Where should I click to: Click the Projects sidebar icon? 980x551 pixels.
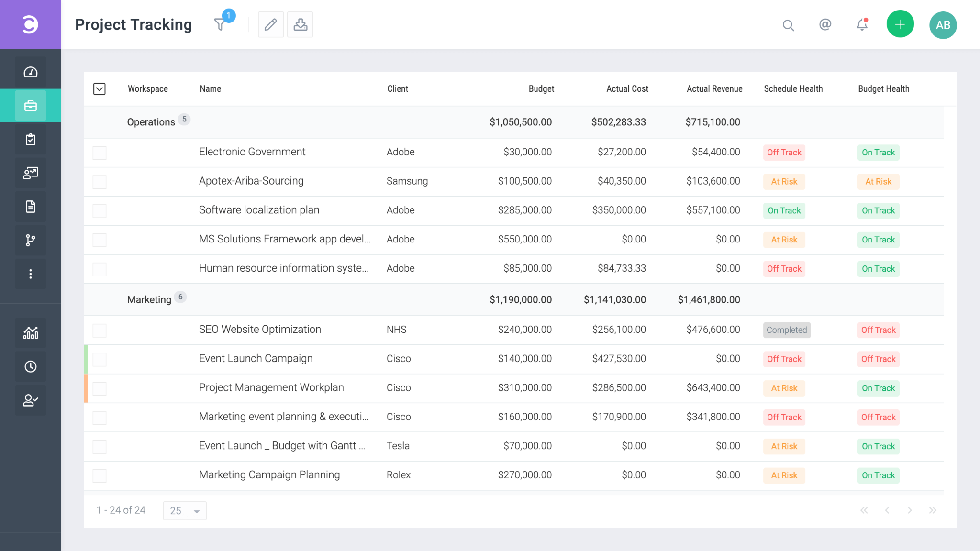click(30, 106)
